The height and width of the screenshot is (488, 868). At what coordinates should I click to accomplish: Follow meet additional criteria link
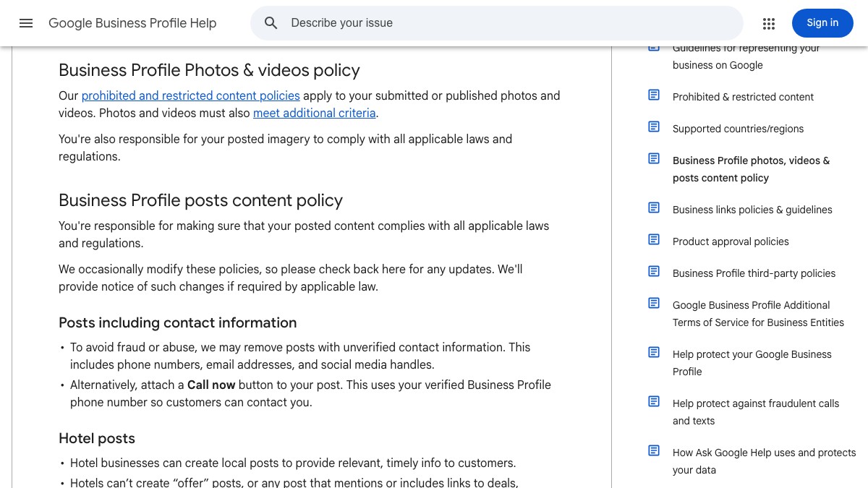point(314,113)
